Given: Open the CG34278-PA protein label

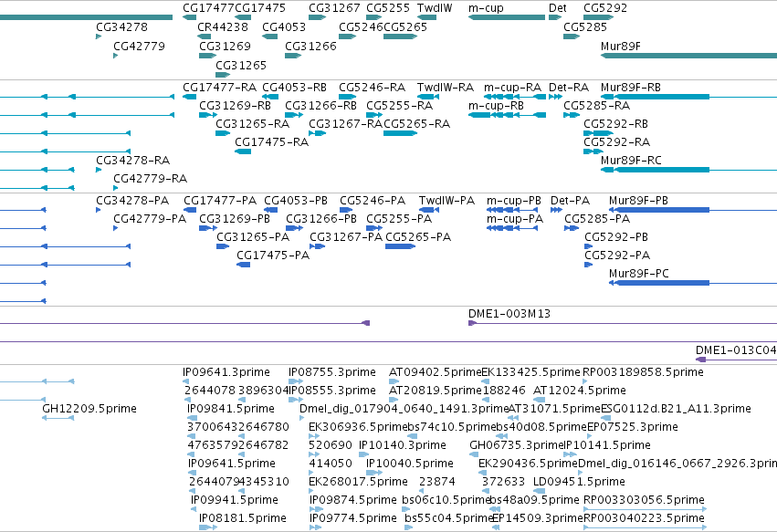Looking at the screenshot, I should pos(132,200).
